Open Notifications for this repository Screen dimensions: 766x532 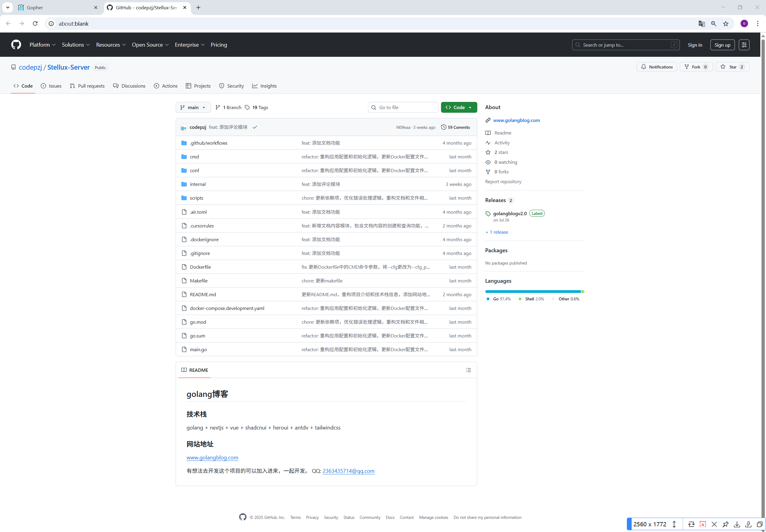click(x=656, y=67)
